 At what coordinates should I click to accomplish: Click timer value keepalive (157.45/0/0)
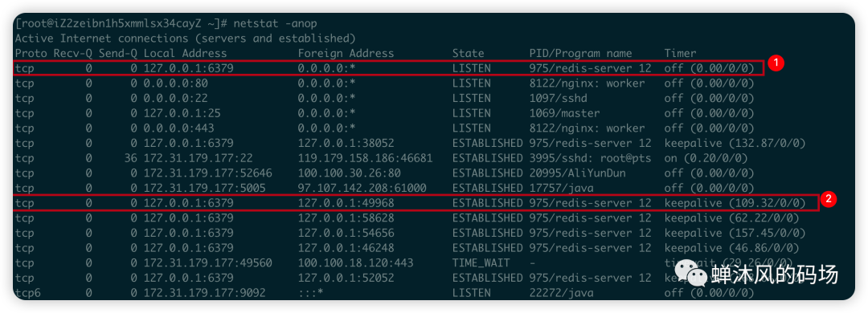(735, 233)
